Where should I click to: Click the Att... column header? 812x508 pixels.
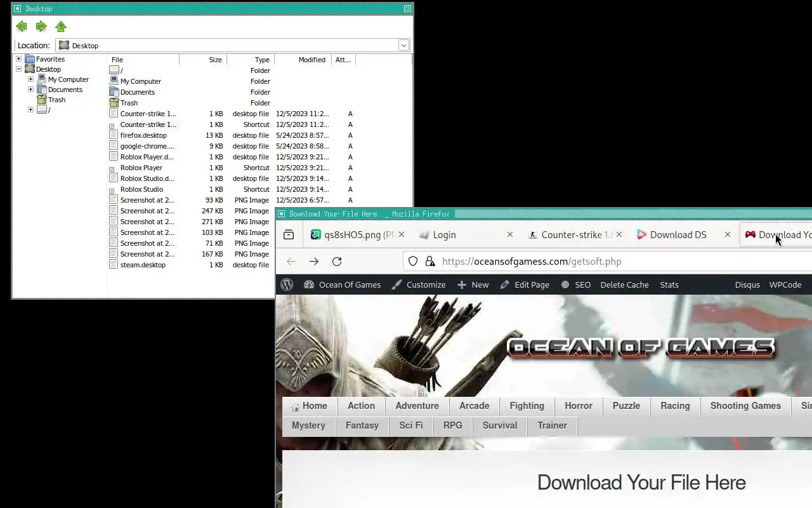point(343,60)
